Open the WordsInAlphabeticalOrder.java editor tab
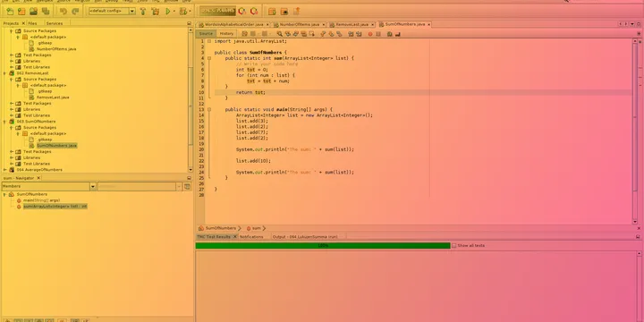The image size is (644, 322). [x=235, y=25]
